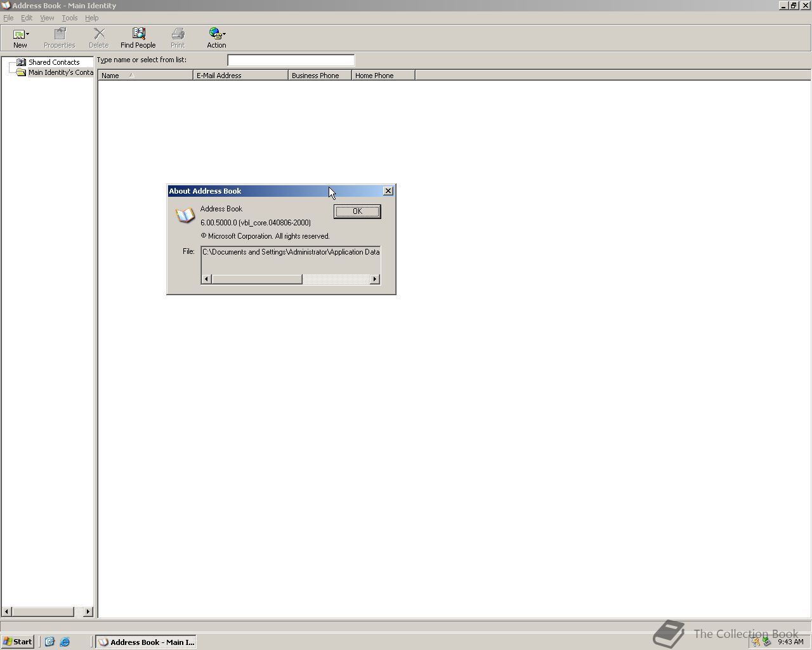The image size is (812, 650).
Task: Select Shared Contacts in folder tree
Action: 54,62
